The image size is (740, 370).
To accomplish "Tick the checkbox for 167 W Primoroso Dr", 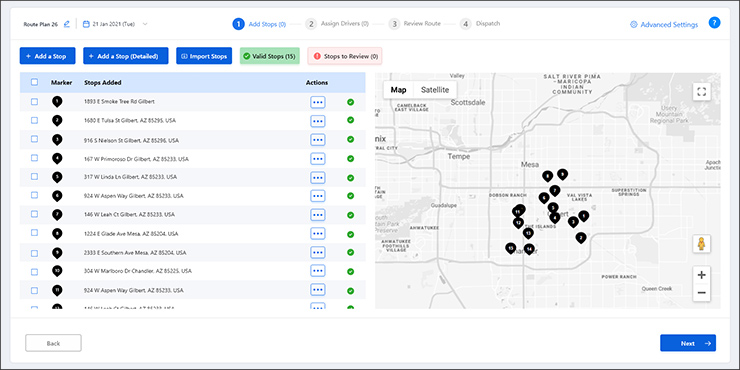I will point(34,158).
